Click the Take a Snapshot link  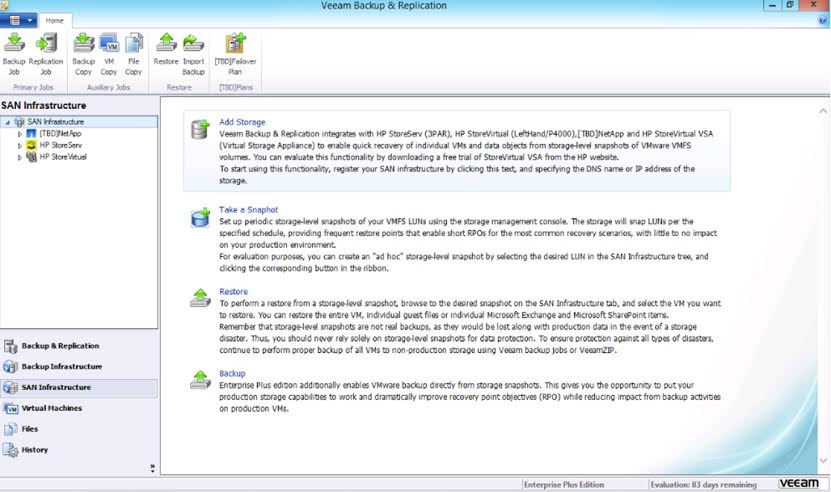click(249, 209)
